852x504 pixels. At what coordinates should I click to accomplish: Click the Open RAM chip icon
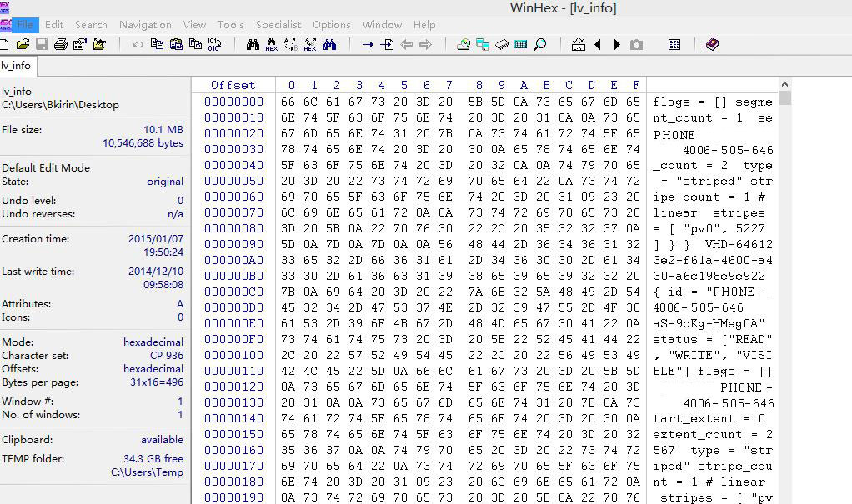(502, 44)
